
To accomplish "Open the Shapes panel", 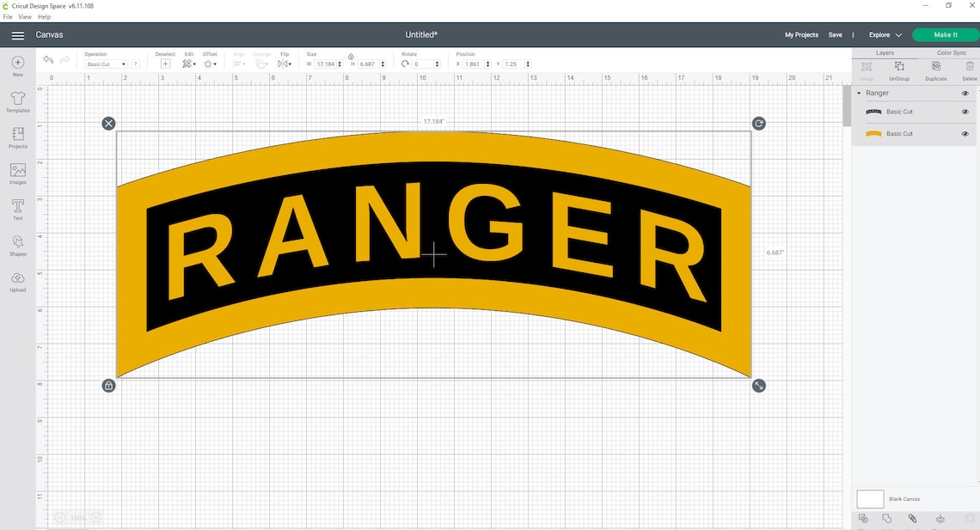I will (17, 244).
